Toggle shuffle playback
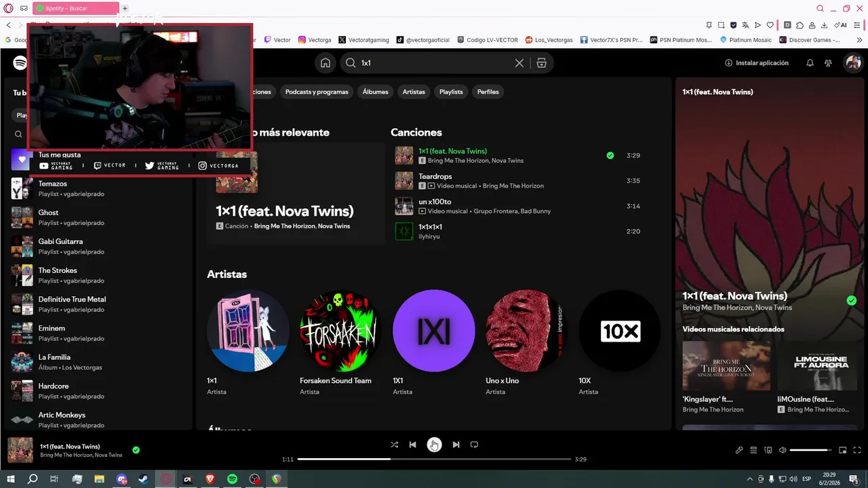 click(x=394, y=445)
